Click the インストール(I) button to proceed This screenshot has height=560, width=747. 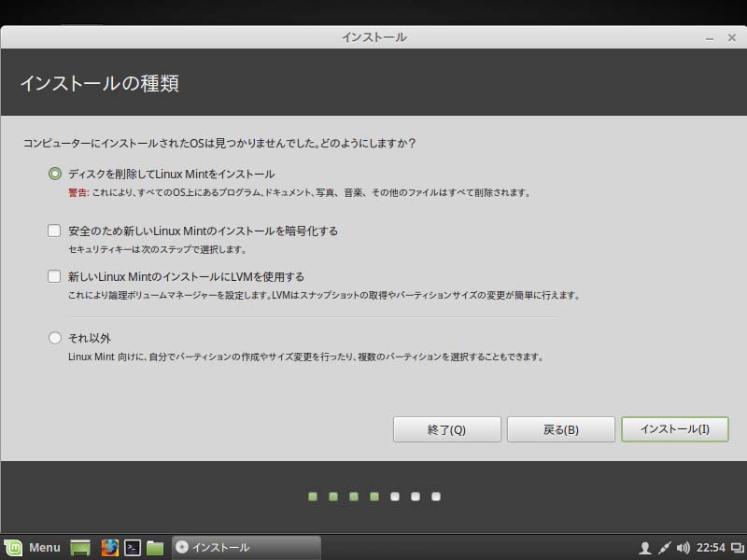674,429
